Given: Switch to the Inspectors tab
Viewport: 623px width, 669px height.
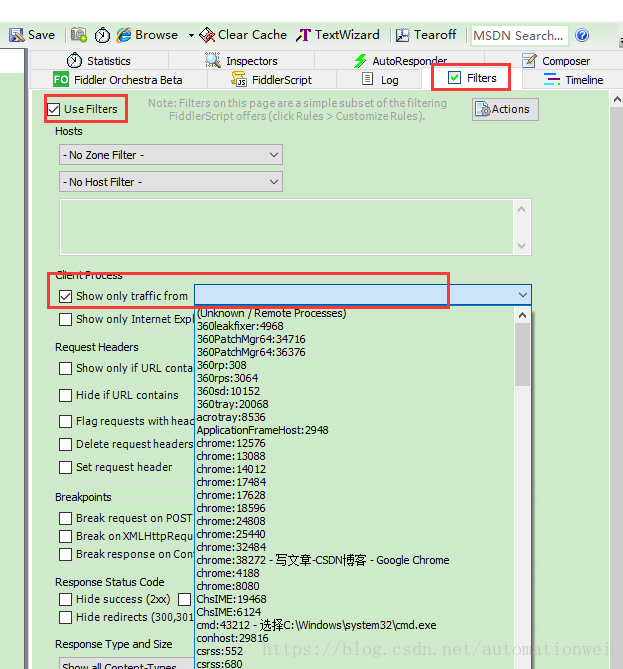Looking at the screenshot, I should tap(242, 61).
